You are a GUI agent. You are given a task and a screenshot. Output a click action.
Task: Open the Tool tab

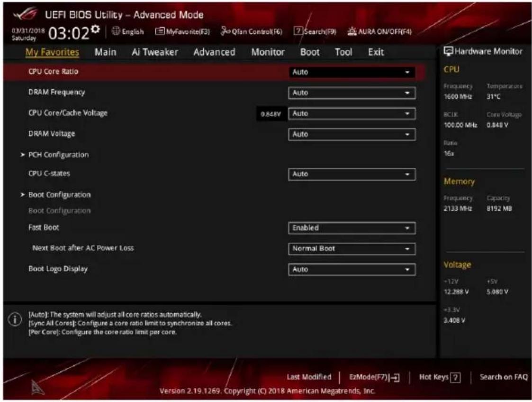tap(343, 52)
